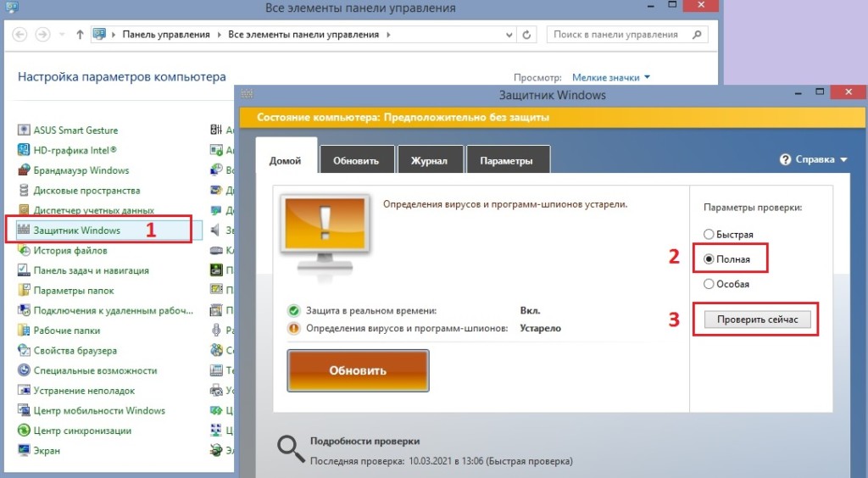The width and height of the screenshot is (868, 478).
Task: Click the Защитник Windows castle icon
Action: tap(24, 231)
